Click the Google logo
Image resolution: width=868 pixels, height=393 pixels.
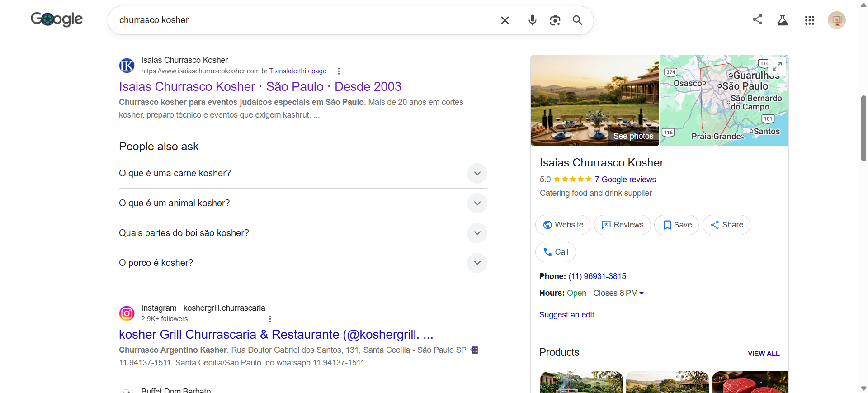57,19
